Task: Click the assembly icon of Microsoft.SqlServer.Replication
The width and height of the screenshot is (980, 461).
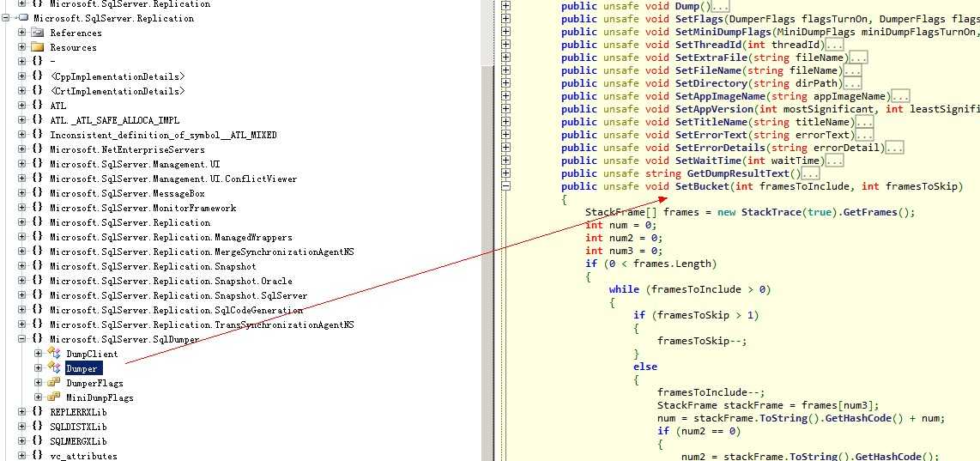Action: click(23, 18)
